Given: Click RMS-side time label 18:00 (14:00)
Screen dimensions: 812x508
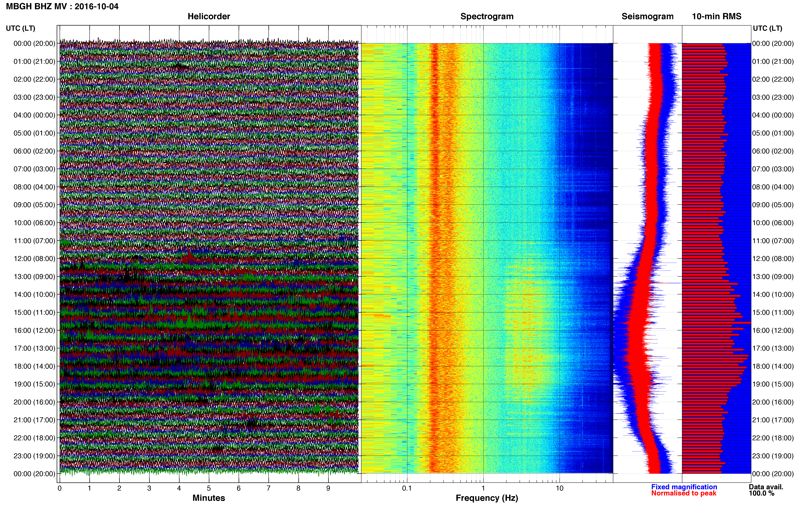Looking at the screenshot, I should pos(773,366).
